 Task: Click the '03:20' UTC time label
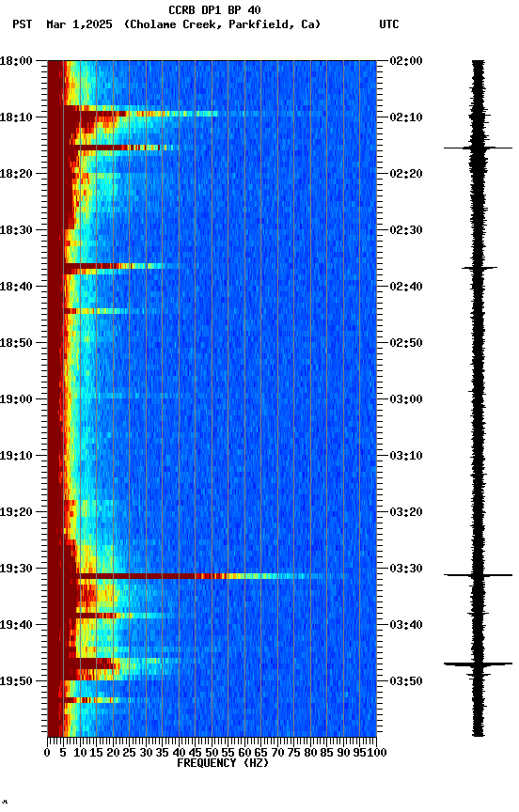[x=406, y=513]
